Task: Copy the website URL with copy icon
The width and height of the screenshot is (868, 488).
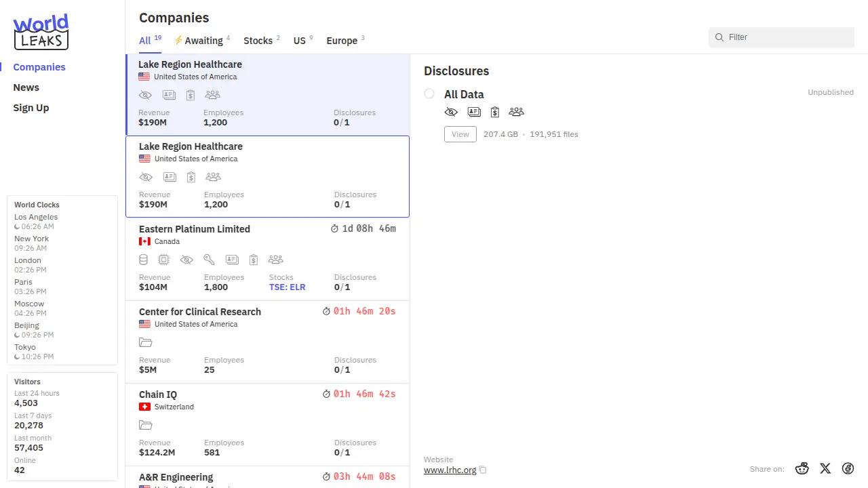Action: [x=483, y=470]
